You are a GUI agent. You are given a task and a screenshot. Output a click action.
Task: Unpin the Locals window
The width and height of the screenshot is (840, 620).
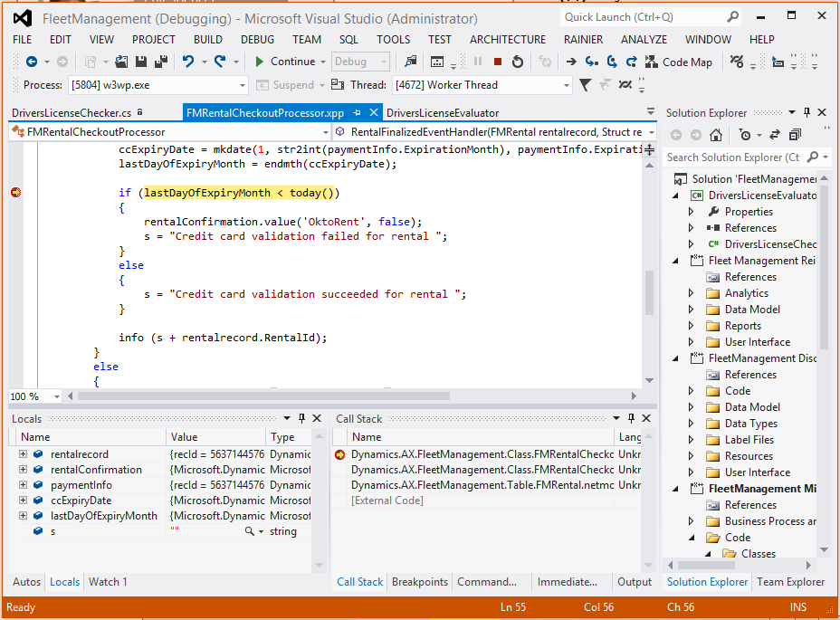point(300,418)
